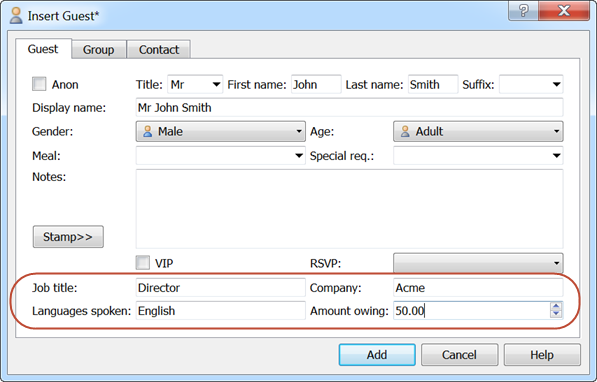The height and width of the screenshot is (382, 597).
Task: Click the Company field containing Acme
Action: click(478, 288)
